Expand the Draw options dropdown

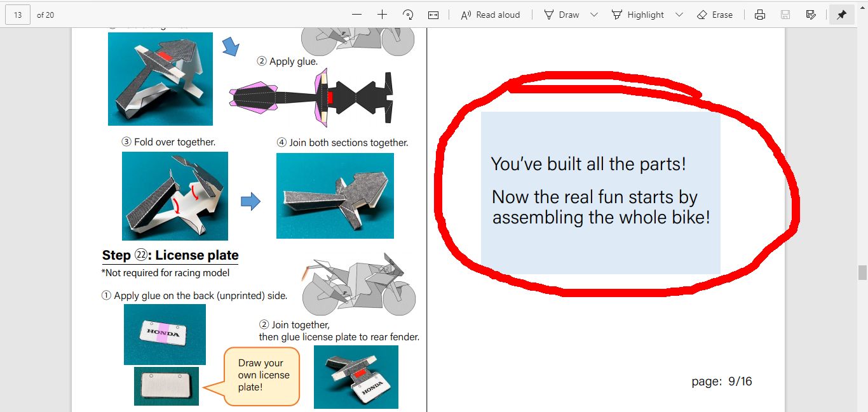[594, 15]
